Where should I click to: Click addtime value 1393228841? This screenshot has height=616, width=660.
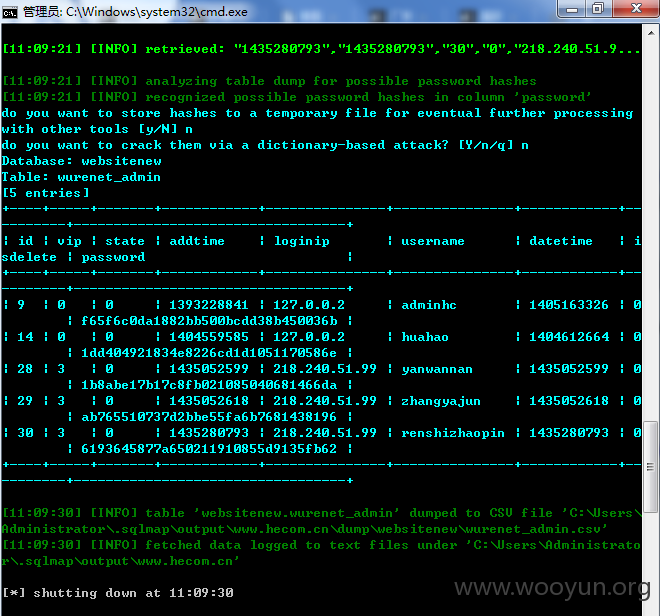click(209, 305)
